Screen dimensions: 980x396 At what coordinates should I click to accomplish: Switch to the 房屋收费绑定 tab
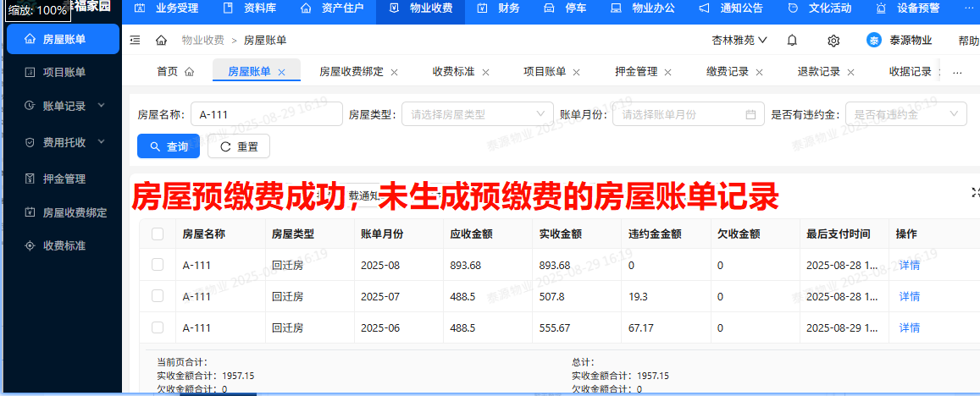click(352, 72)
